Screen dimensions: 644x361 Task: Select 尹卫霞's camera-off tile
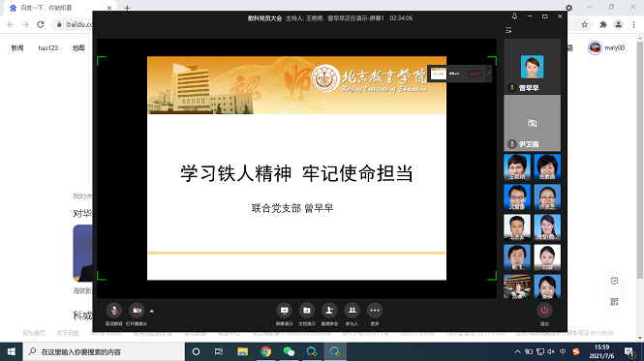[532, 123]
